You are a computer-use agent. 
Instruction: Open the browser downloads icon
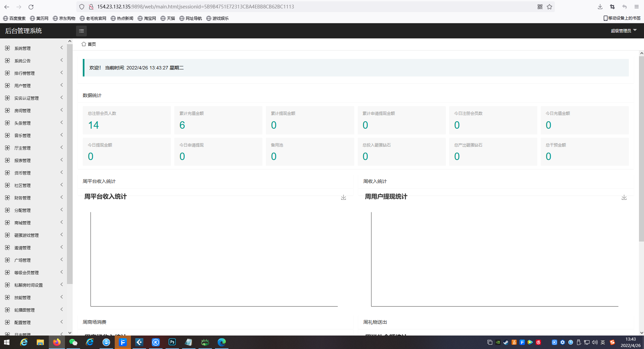(x=600, y=7)
